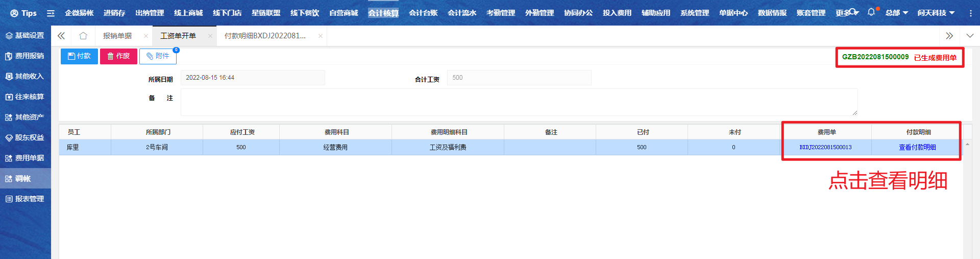Image resolution: width=980 pixels, height=259 pixels.
Task: Click the 查看付款明细 link
Action: click(917, 147)
